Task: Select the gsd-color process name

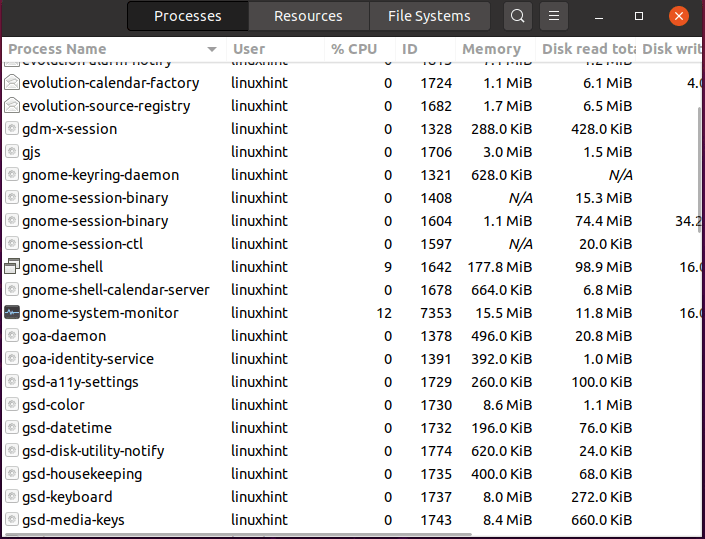Action: (53, 405)
